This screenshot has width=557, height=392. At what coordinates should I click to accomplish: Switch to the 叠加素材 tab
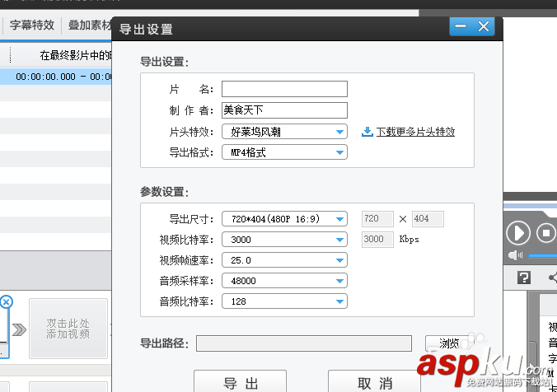89,25
